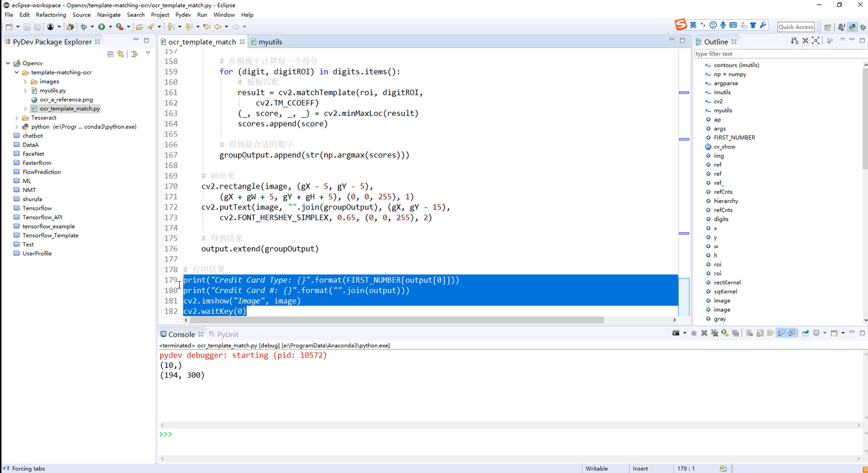The width and height of the screenshot is (868, 473).
Task: Click the Pin Console icon
Action: click(805, 333)
